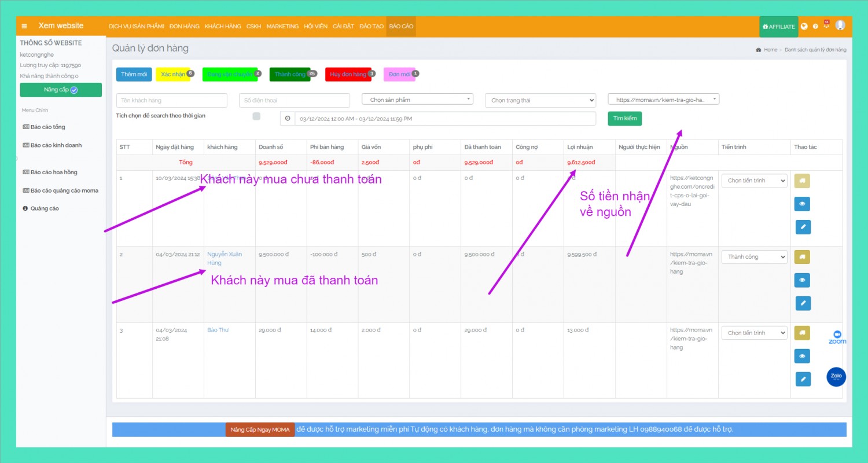Open the Zoom floating icon
This screenshot has width=868, height=463.
tap(837, 337)
